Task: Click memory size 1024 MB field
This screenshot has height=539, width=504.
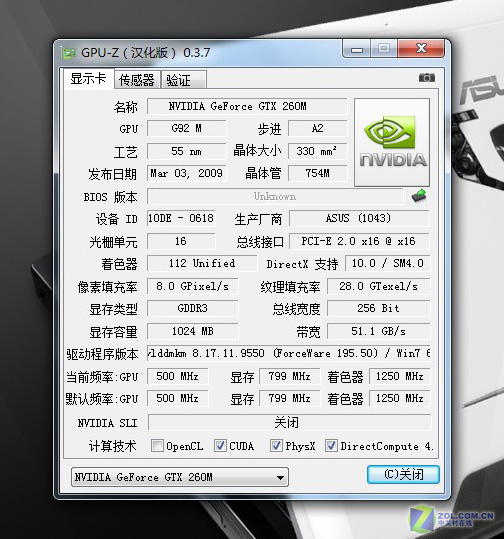Action: [x=193, y=331]
